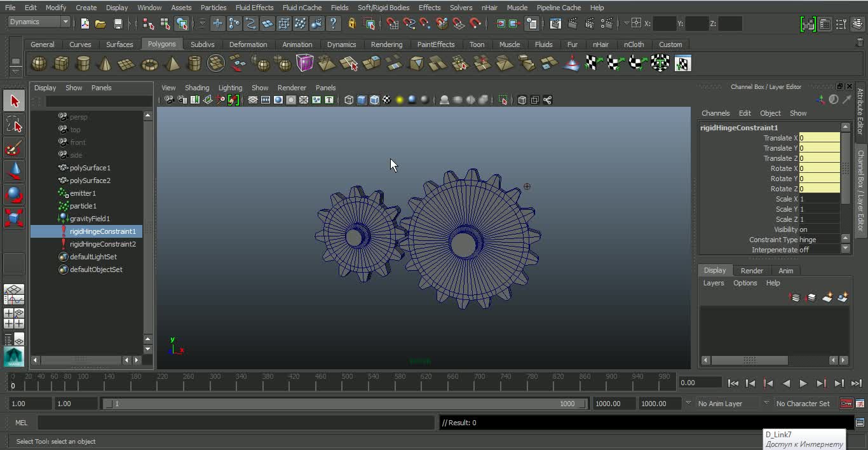Create a polygon cube from the shelf
This screenshot has width=868, height=450.
coord(62,64)
